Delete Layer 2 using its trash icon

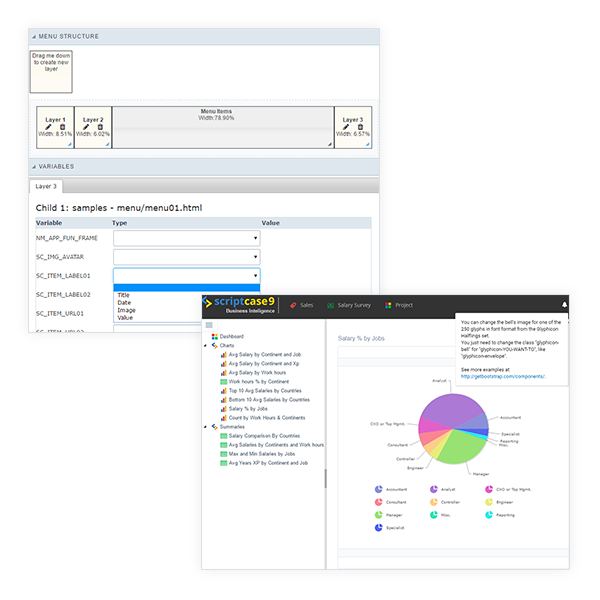coord(99,126)
